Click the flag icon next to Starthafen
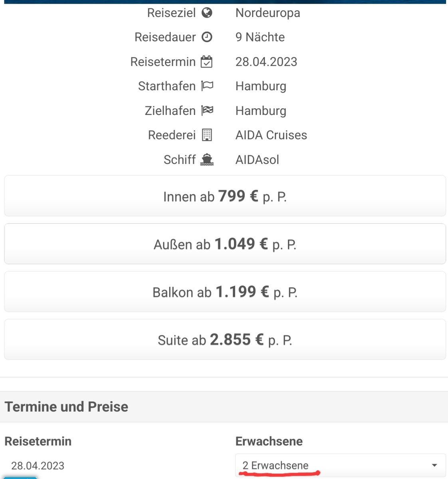The height and width of the screenshot is (479, 448). [207, 86]
